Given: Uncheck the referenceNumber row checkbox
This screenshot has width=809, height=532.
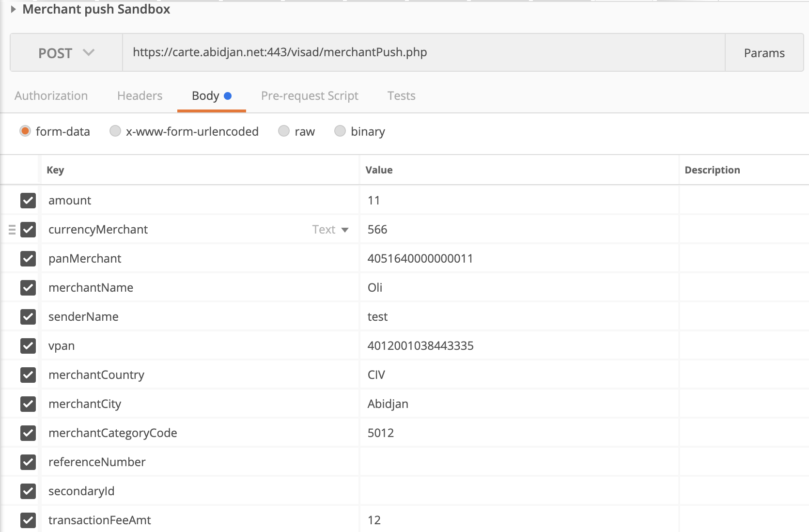Looking at the screenshot, I should [x=28, y=462].
